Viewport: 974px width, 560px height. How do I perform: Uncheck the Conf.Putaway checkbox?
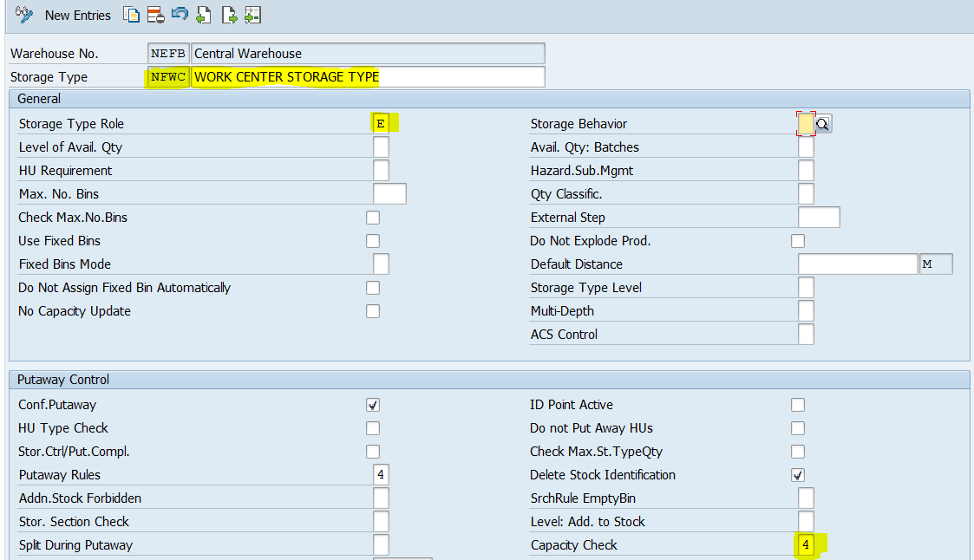(373, 405)
